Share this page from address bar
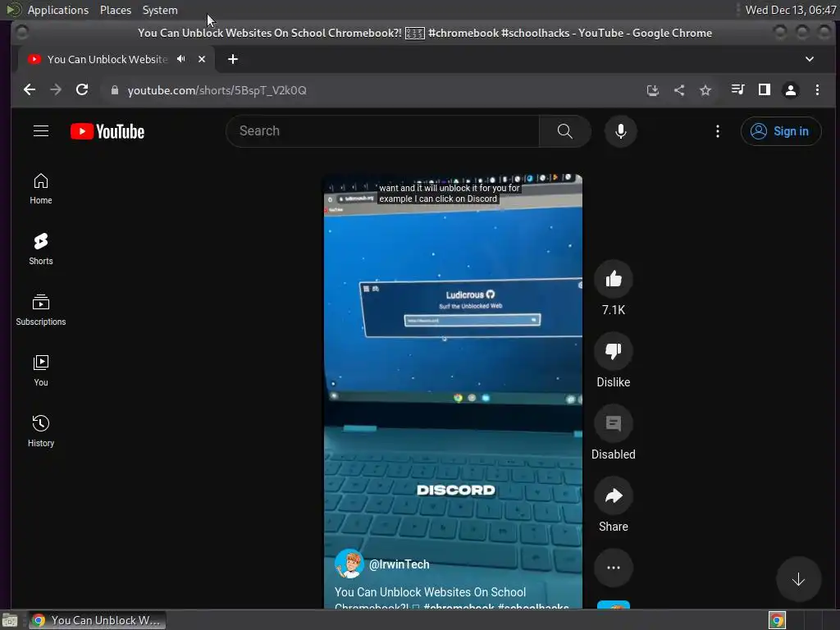 [678, 90]
